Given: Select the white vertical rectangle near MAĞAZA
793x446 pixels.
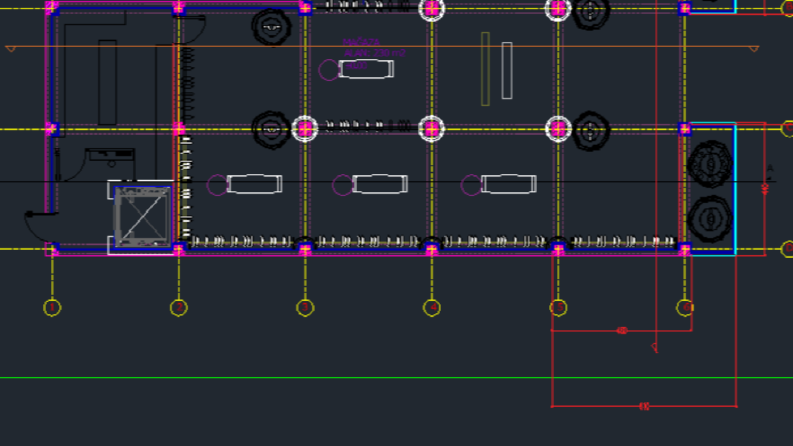Looking at the screenshot, I should click(507, 71).
